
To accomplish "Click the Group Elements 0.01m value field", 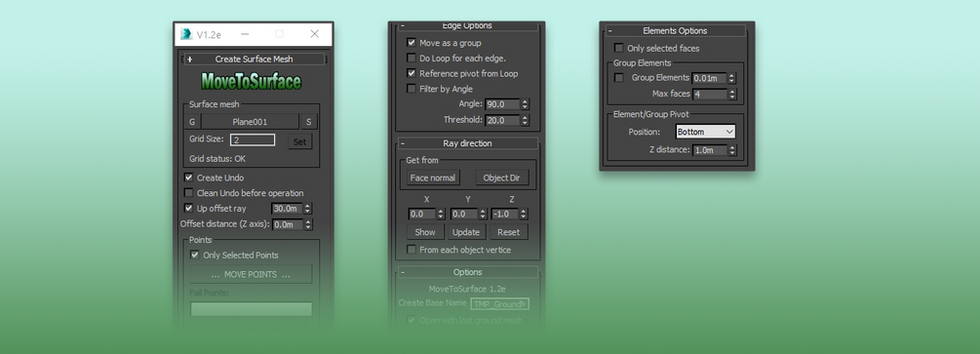I will point(710,79).
